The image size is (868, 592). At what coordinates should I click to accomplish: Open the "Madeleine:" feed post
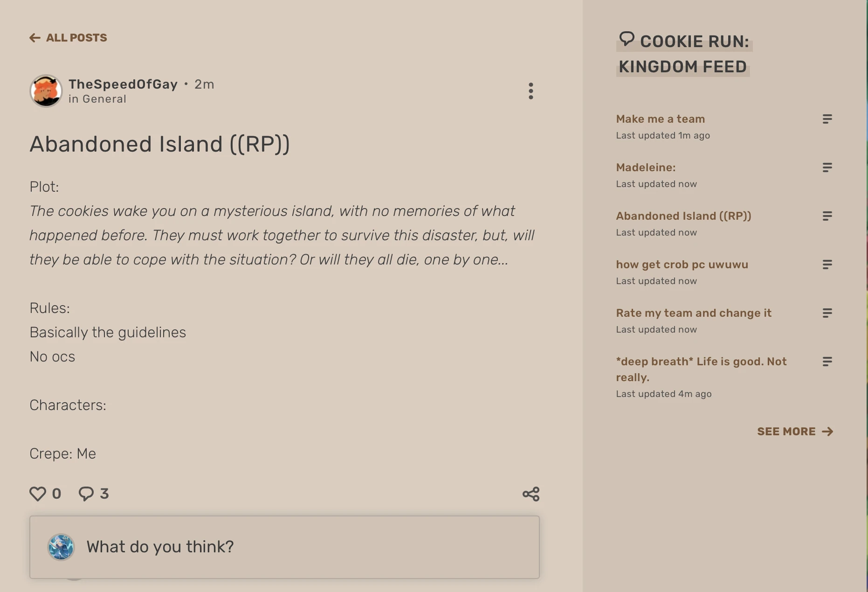click(x=646, y=167)
